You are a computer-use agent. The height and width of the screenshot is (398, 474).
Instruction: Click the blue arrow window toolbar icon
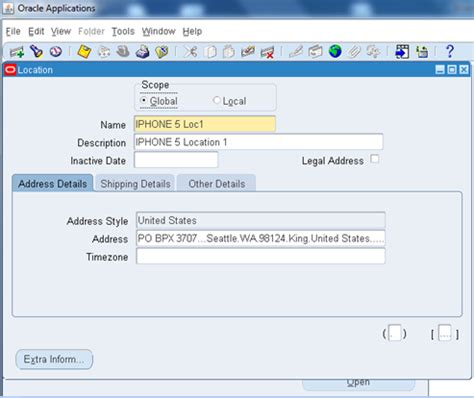(402, 52)
